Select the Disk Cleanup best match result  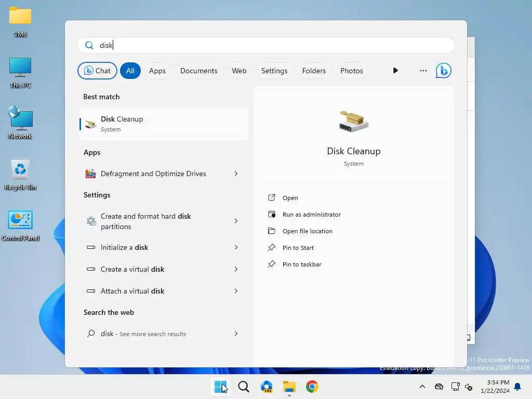164,124
